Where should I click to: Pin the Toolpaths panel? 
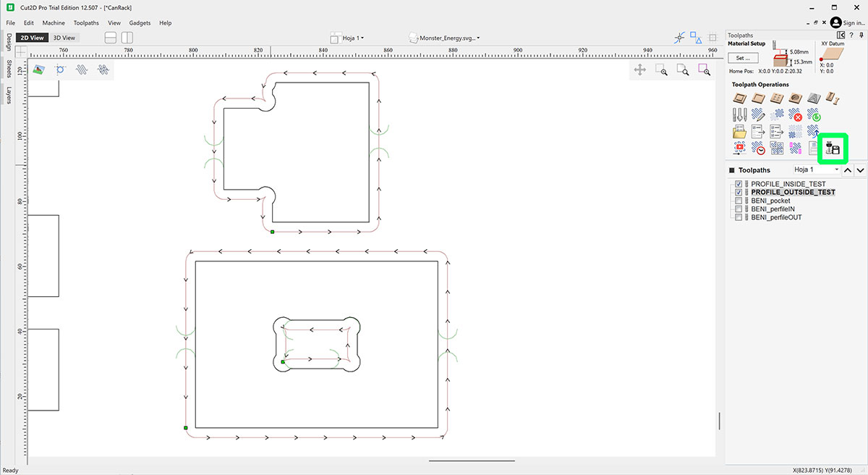click(861, 35)
